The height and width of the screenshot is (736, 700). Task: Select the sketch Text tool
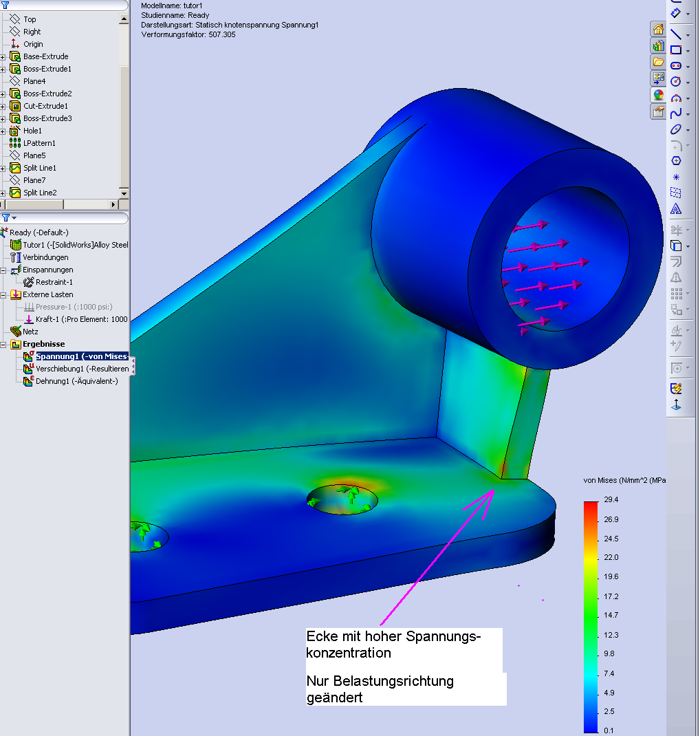tap(676, 209)
